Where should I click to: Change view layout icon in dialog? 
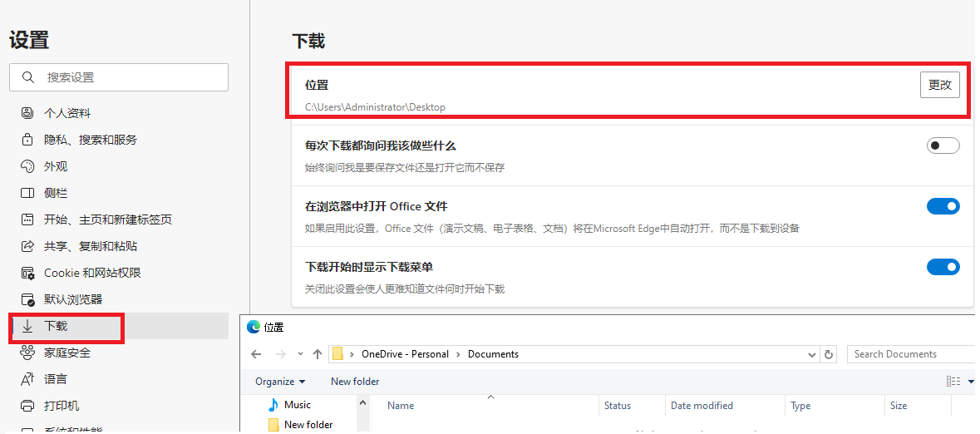pos(953,382)
